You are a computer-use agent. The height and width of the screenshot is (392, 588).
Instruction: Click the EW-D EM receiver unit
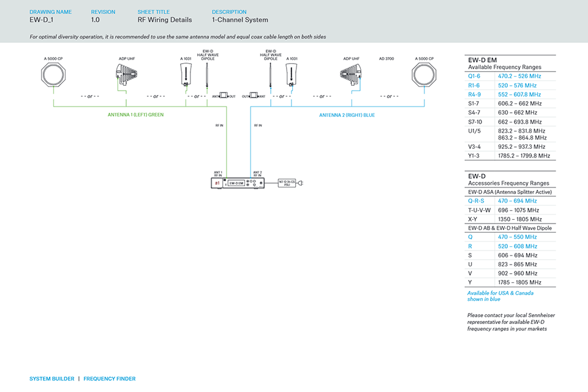(x=238, y=183)
